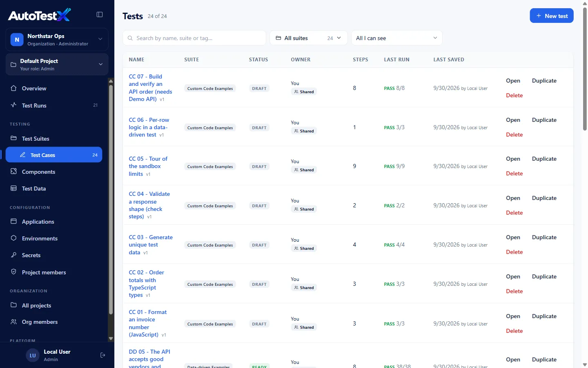Click the test search input field

pos(194,38)
